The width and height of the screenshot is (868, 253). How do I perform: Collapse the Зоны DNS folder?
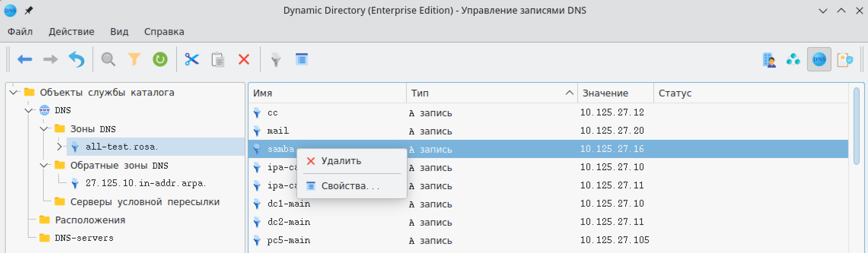(44, 129)
